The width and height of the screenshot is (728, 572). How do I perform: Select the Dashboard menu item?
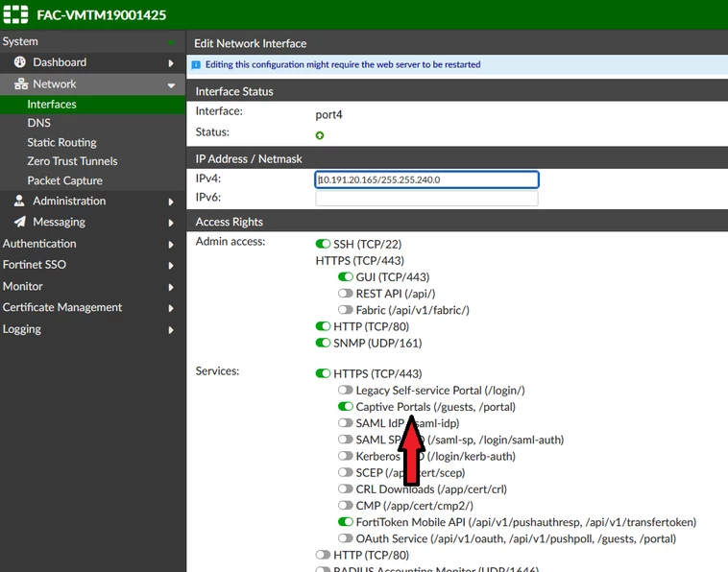(x=60, y=62)
